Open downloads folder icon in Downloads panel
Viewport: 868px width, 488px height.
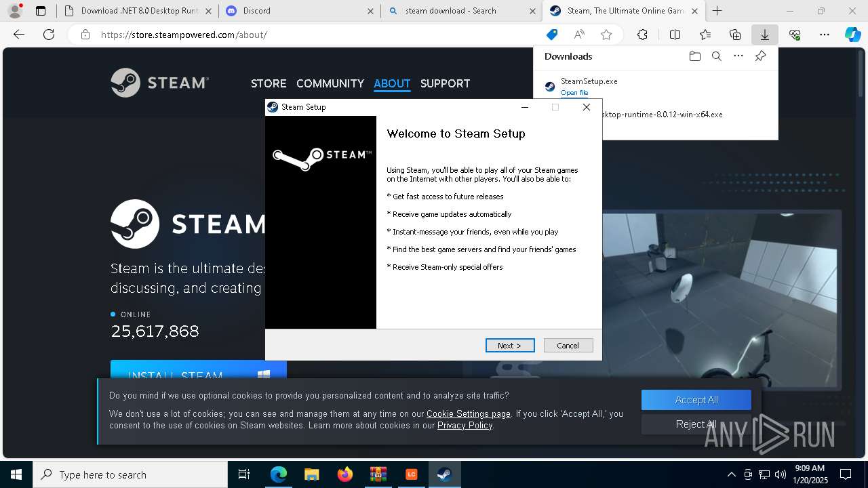pyautogui.click(x=694, y=56)
